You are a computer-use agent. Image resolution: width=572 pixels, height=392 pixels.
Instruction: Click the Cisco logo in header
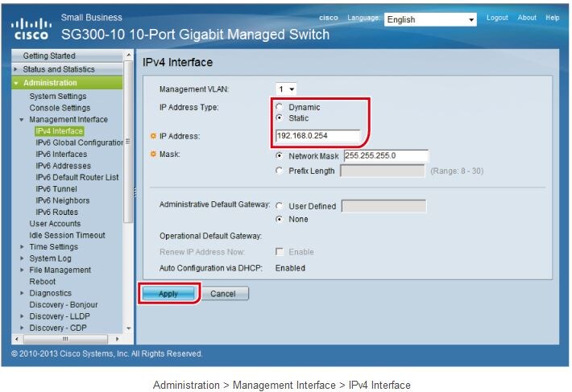pos(31,29)
